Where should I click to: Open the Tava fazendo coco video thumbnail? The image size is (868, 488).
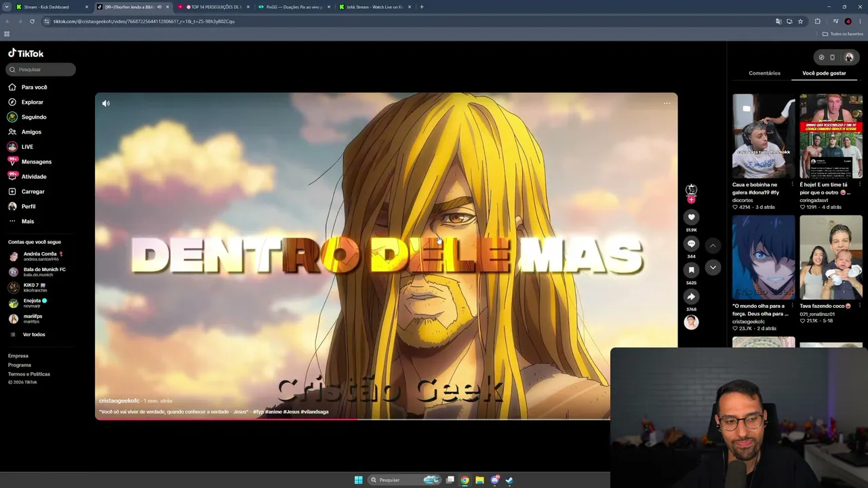[x=831, y=258]
